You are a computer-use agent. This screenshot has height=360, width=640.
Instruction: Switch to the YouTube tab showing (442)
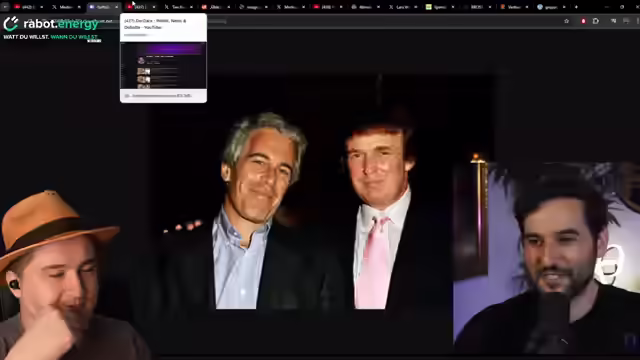tap(29, 7)
